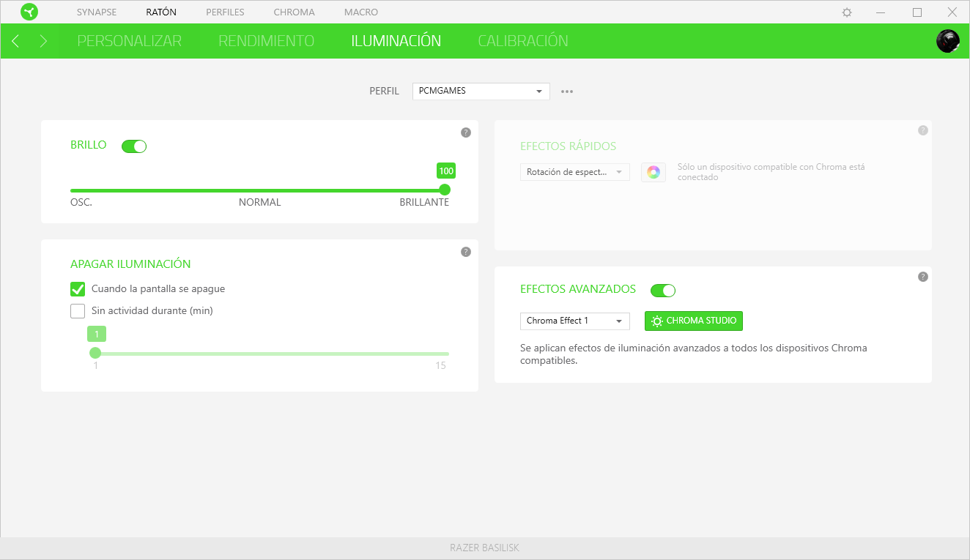Open the user avatar profile picture
The width and height of the screenshot is (970, 560).
pyautogui.click(x=948, y=41)
